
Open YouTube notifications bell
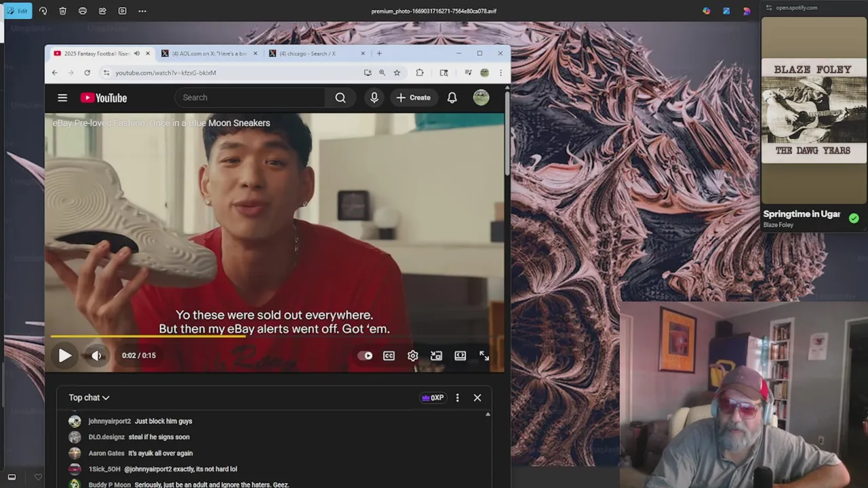452,98
